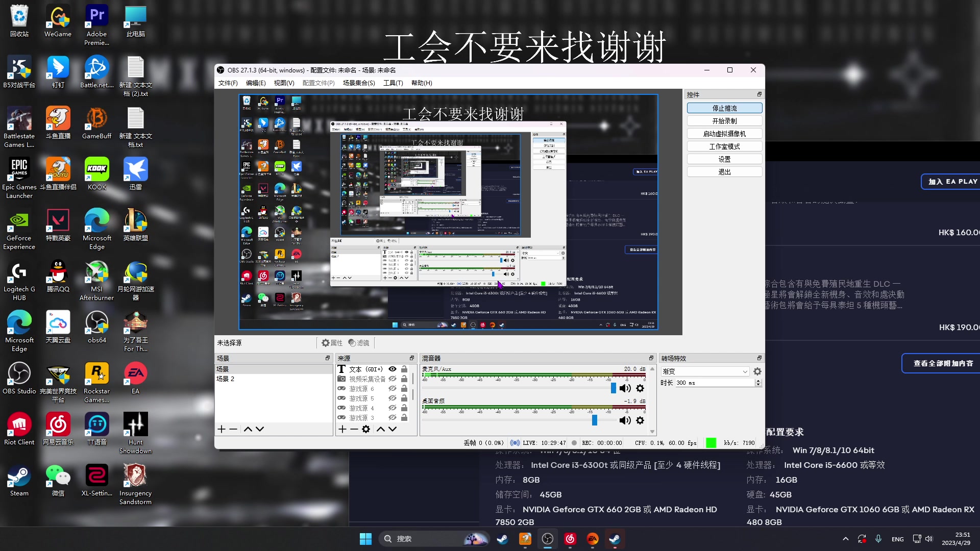Hide the 文本 (GDI+) source
The height and width of the screenshot is (551, 980).
pyautogui.click(x=393, y=369)
